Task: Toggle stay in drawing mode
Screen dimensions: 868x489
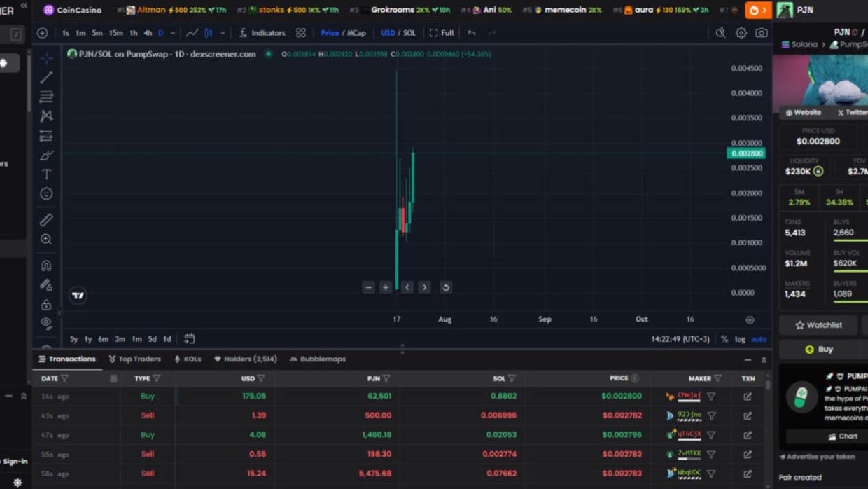Action: point(46,285)
